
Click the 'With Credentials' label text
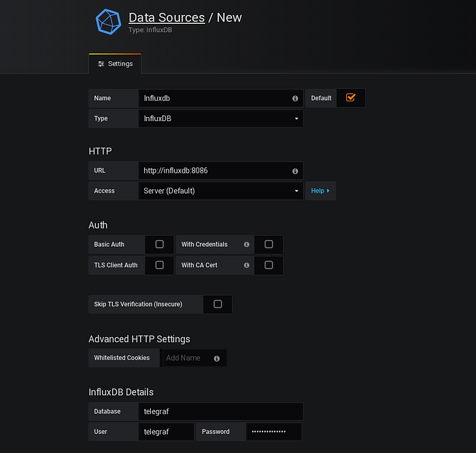(204, 244)
